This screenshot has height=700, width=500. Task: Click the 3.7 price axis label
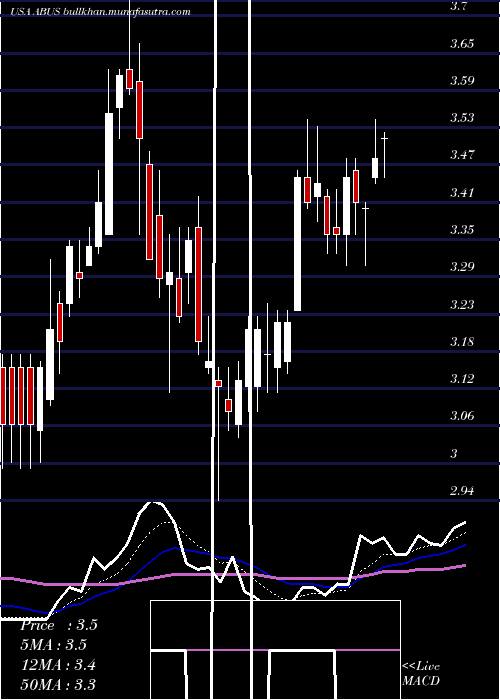point(459,7)
